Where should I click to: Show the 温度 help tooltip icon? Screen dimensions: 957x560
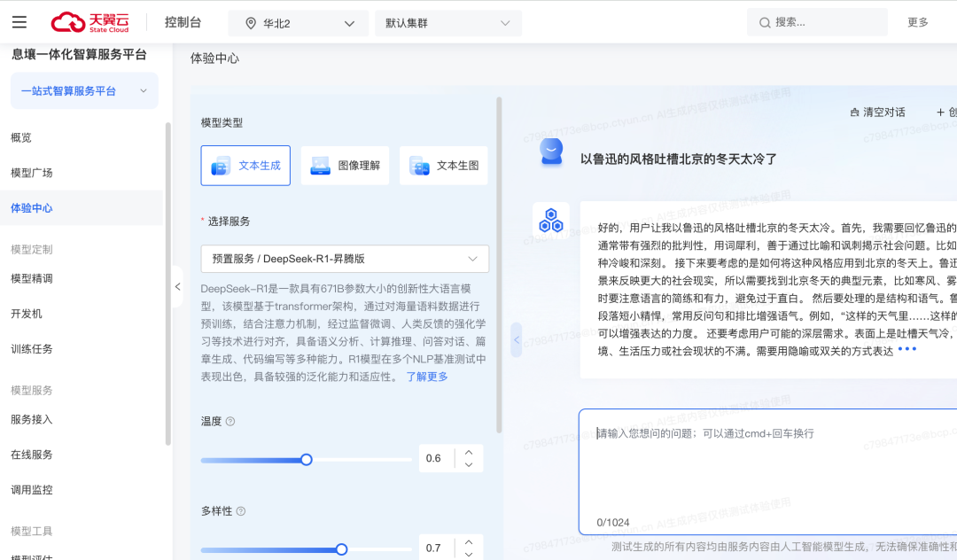click(230, 422)
